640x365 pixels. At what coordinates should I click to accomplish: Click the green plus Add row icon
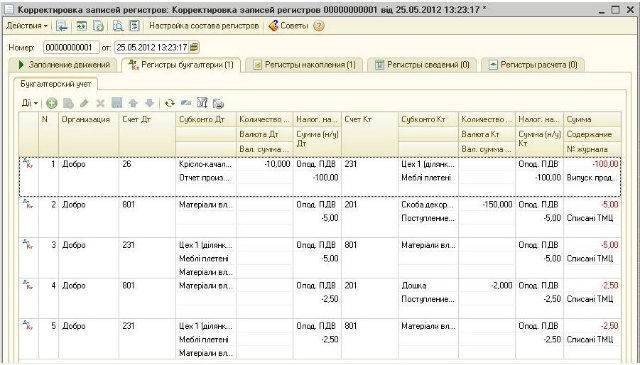pos(51,103)
